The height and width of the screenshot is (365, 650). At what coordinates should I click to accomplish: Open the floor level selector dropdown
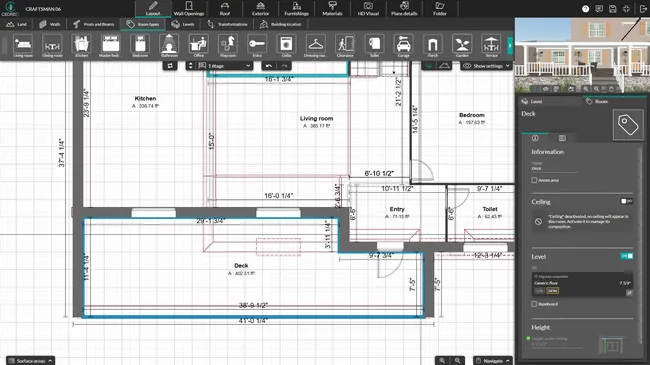click(x=229, y=66)
